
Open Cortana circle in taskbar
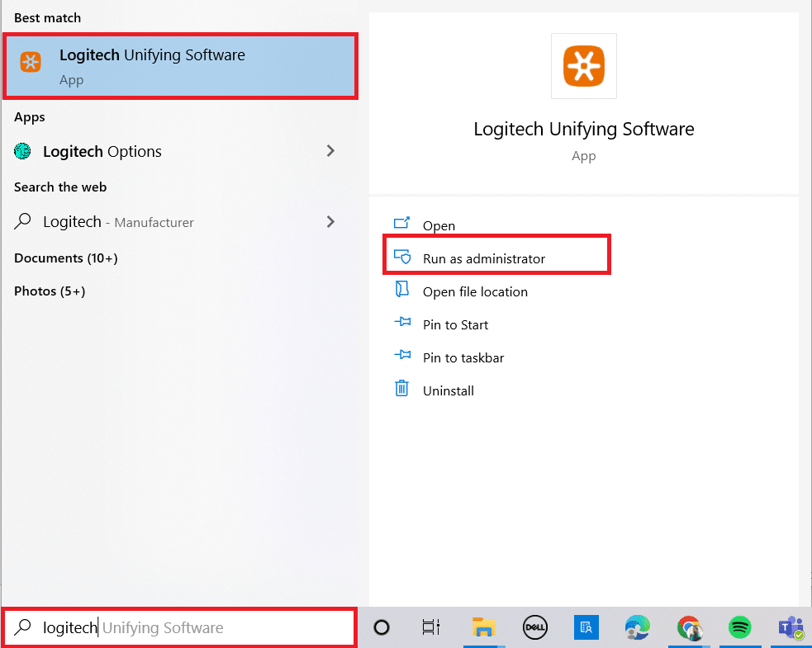(x=382, y=627)
